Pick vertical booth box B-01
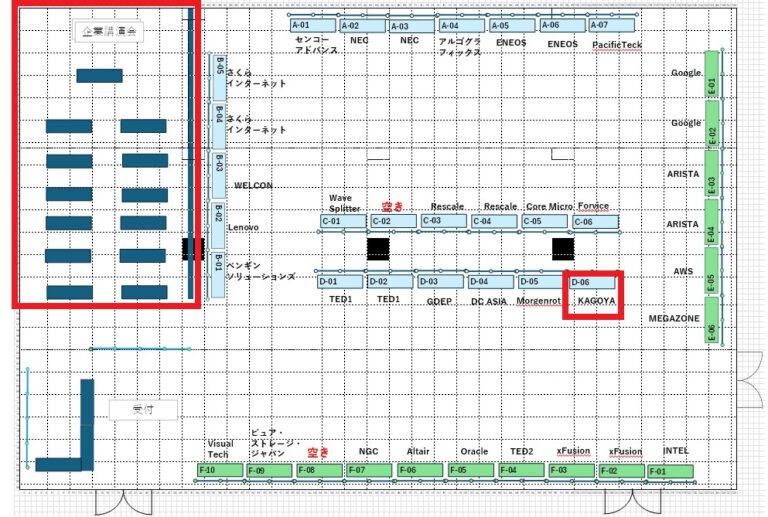Viewport: 768px width, 517px height. (x=218, y=274)
